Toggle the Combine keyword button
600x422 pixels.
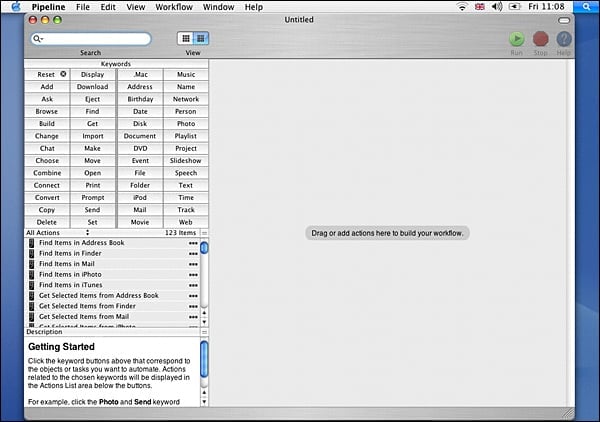click(47, 173)
